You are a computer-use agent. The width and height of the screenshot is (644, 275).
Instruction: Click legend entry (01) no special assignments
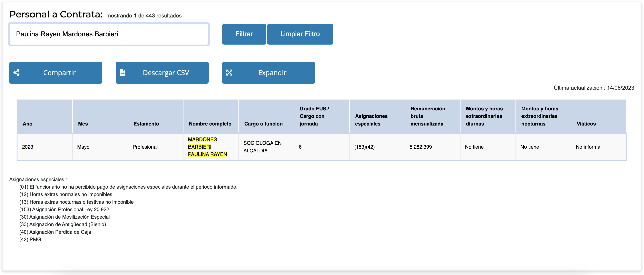point(128,187)
